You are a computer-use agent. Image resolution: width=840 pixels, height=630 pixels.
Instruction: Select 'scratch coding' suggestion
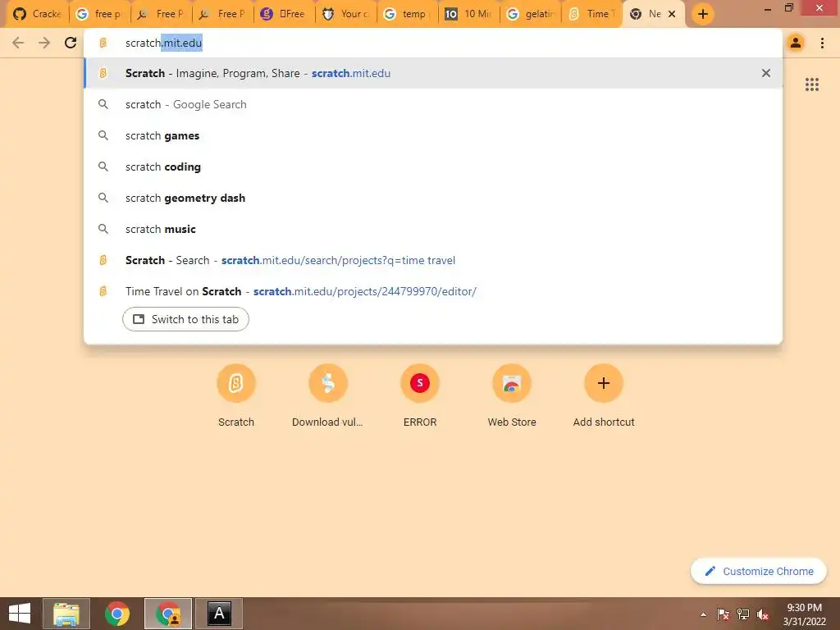tap(433, 167)
